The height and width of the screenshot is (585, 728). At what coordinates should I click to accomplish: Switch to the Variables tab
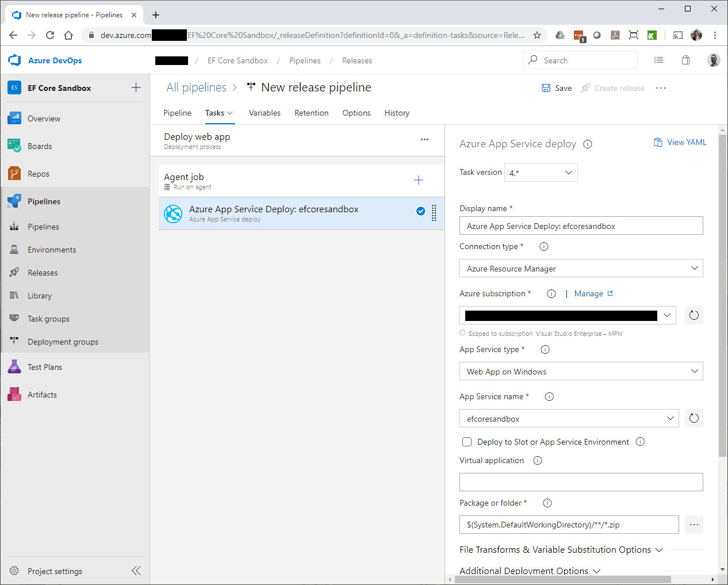pos(265,113)
